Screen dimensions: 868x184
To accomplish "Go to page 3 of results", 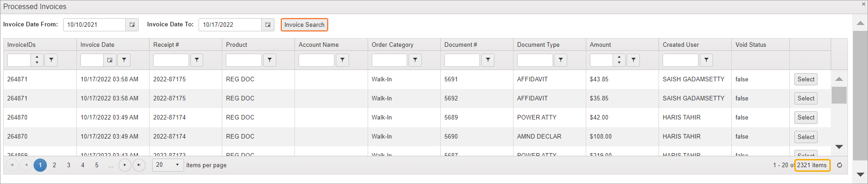I will (69, 165).
